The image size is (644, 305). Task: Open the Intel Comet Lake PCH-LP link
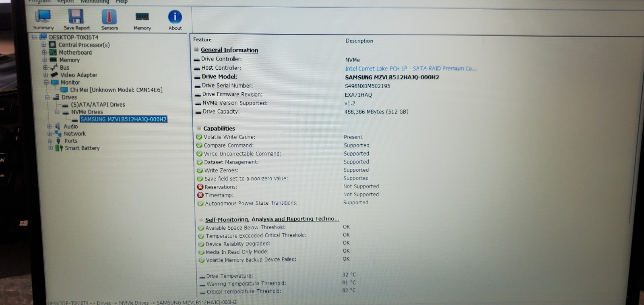[x=411, y=68]
